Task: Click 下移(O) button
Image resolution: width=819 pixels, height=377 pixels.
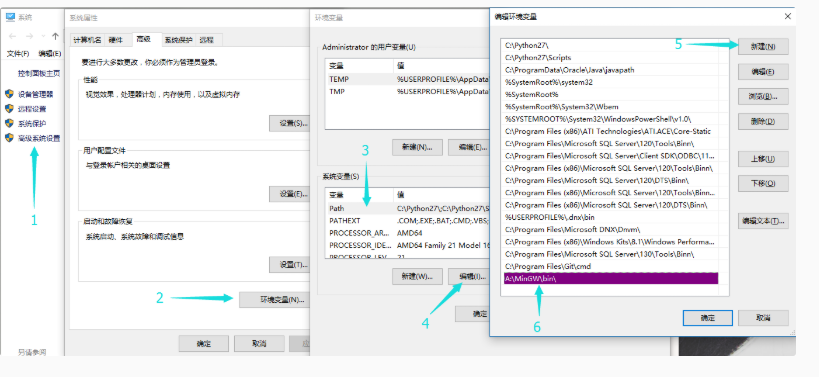Action: pos(763,183)
